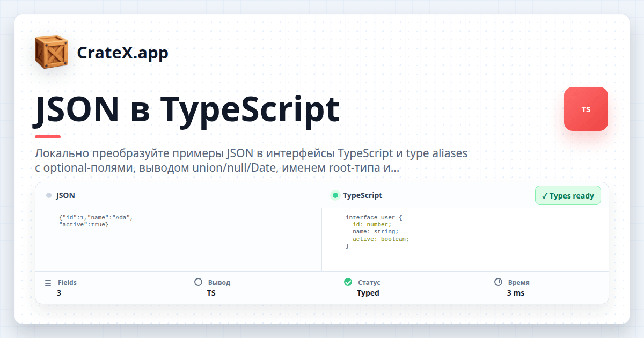Click the Fields label
Image resolution: width=644 pixels, height=338 pixels.
click(x=67, y=282)
